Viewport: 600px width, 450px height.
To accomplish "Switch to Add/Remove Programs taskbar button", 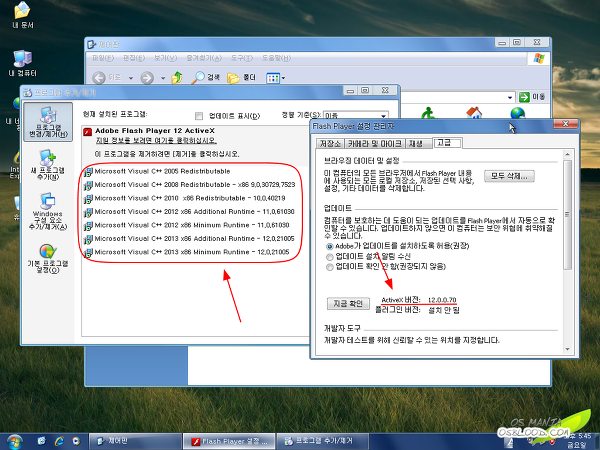I will [322, 441].
